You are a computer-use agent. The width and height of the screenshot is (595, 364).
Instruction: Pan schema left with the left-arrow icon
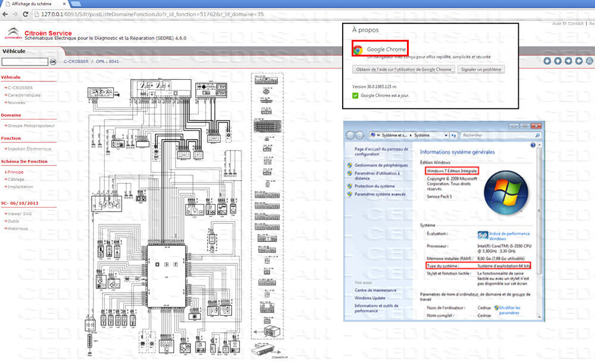[568, 61]
